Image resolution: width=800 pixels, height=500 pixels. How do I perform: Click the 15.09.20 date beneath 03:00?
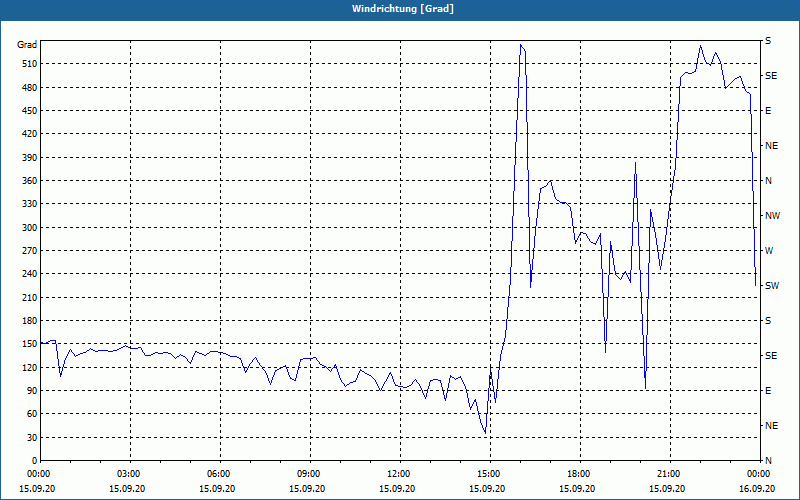pos(127,488)
